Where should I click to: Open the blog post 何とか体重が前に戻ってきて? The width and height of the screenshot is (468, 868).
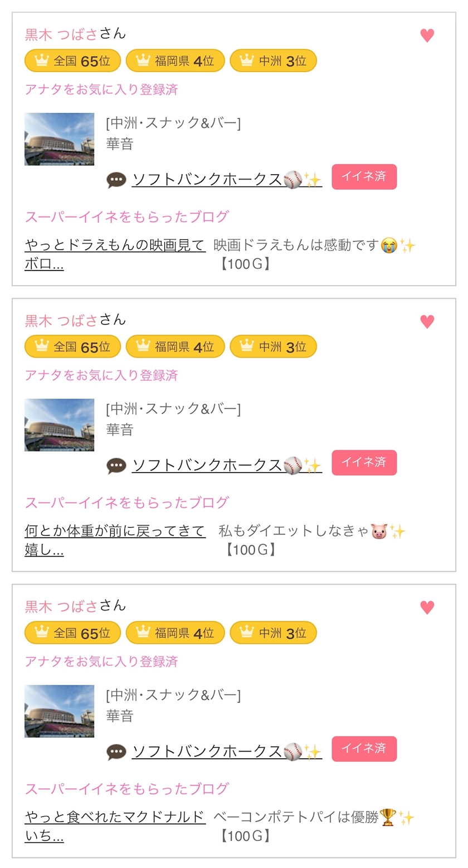pos(115,531)
